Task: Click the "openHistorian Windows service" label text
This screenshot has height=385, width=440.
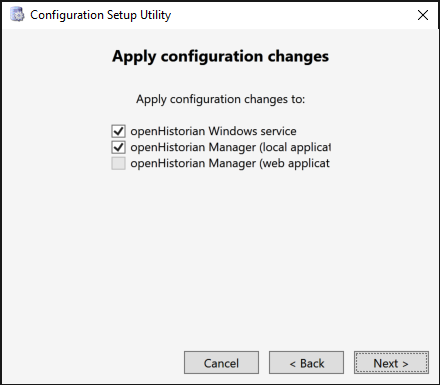Action: click(213, 131)
